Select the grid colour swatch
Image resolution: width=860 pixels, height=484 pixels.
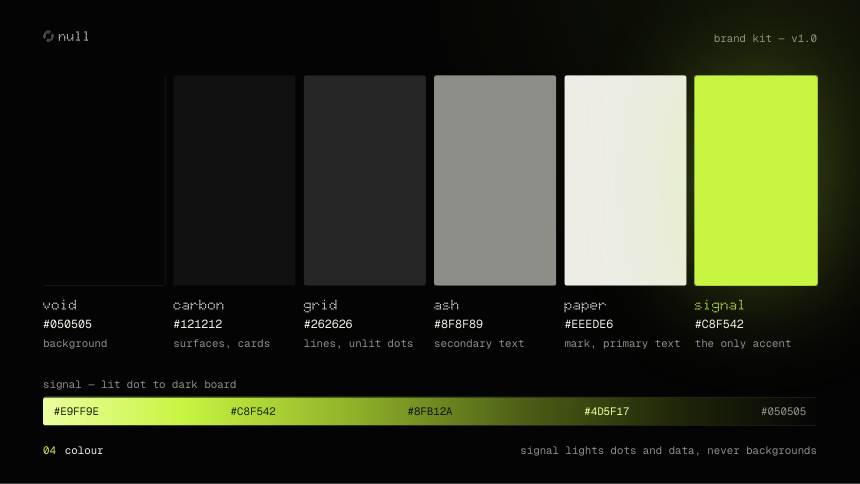(x=365, y=181)
